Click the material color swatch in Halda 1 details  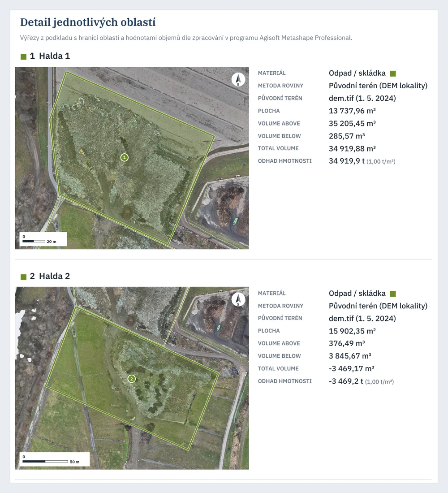pyautogui.click(x=392, y=74)
